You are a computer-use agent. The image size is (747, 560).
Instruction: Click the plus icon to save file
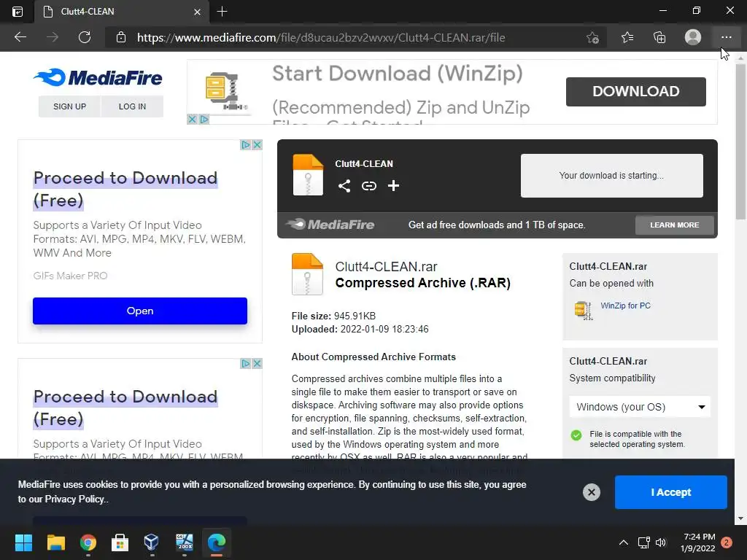pyautogui.click(x=393, y=186)
